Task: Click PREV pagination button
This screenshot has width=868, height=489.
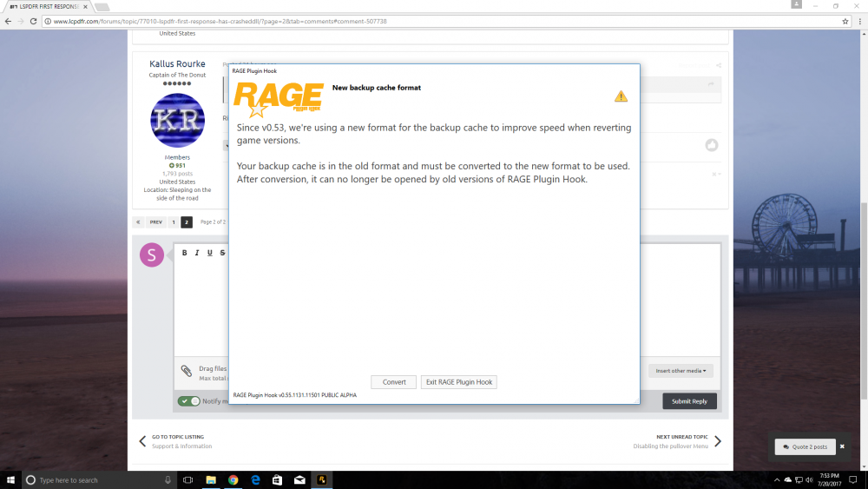Action: pos(156,222)
